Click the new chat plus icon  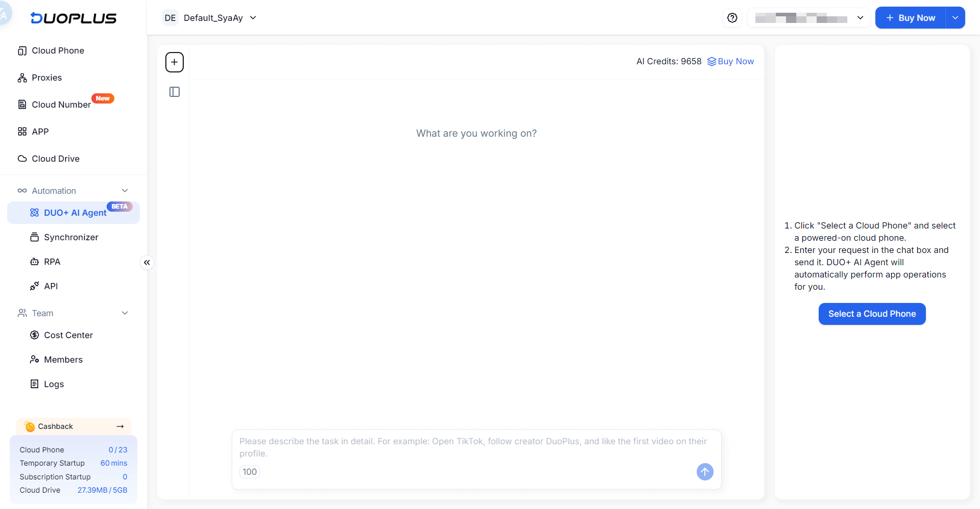coord(175,62)
